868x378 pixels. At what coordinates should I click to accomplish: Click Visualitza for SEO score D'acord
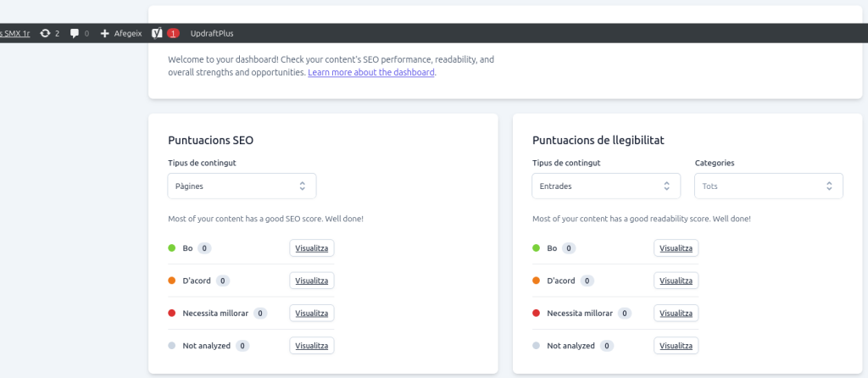tap(312, 281)
